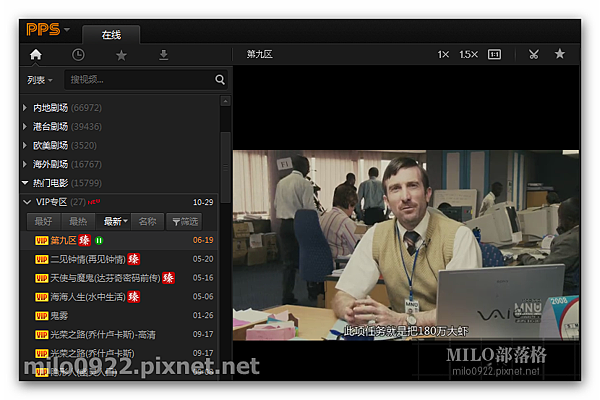Click the 臻 badge next to 二见钟情

point(134,259)
